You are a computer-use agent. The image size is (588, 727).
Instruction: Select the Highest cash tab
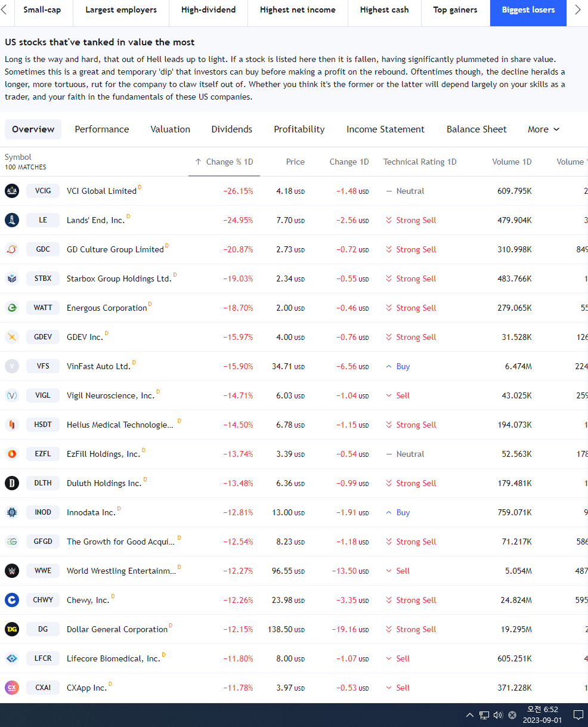pos(385,10)
